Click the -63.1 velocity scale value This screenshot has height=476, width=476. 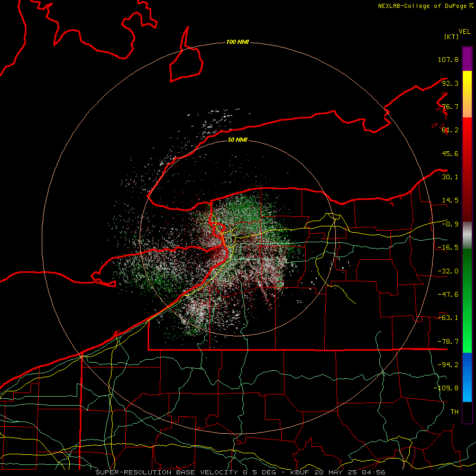[448, 318]
